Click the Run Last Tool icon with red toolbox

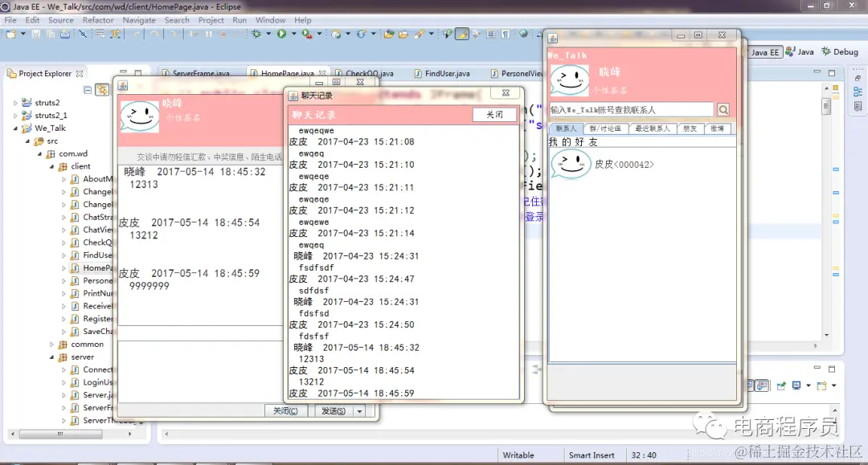pyautogui.click(x=307, y=35)
